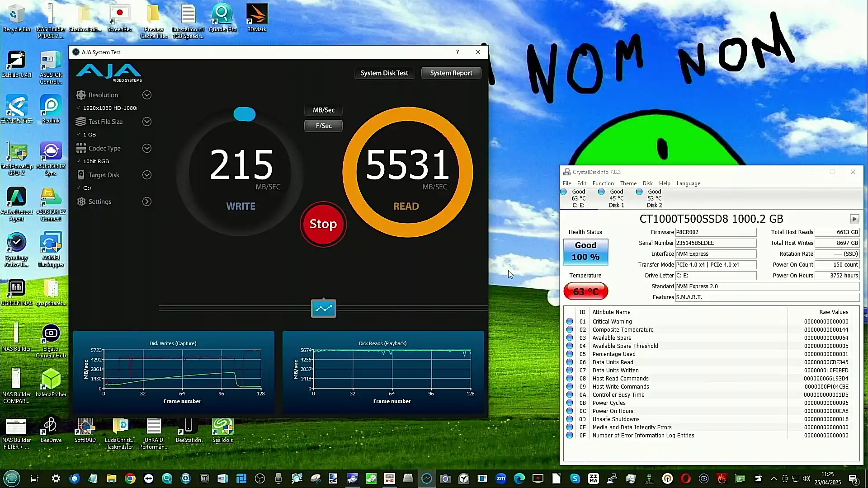The image size is (868, 488).
Task: Open the Edit menu in CrystalDiskInfo
Action: 582,183
